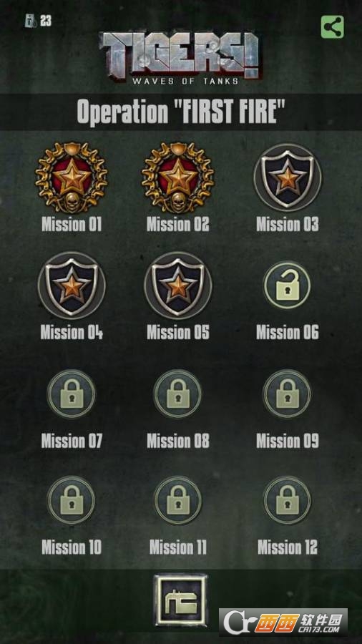Tap the locked padlock above Mission 07
Viewport: 362px width, 644px height.
(x=72, y=394)
